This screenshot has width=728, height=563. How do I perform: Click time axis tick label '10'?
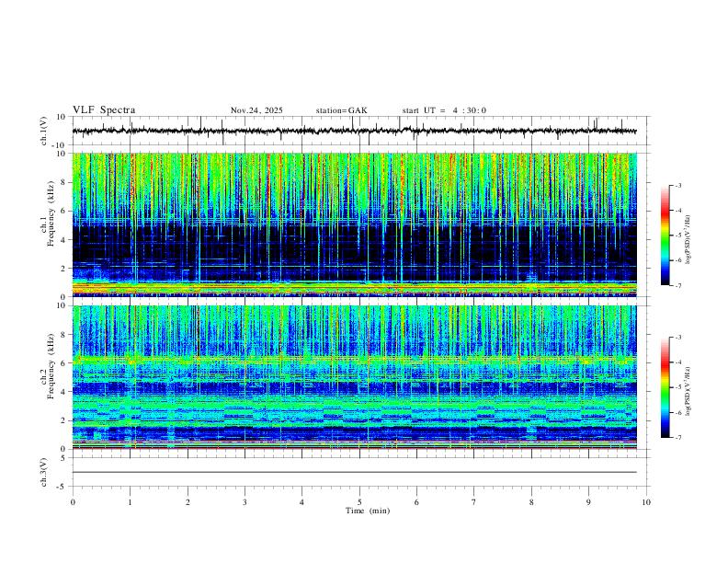tap(646, 502)
